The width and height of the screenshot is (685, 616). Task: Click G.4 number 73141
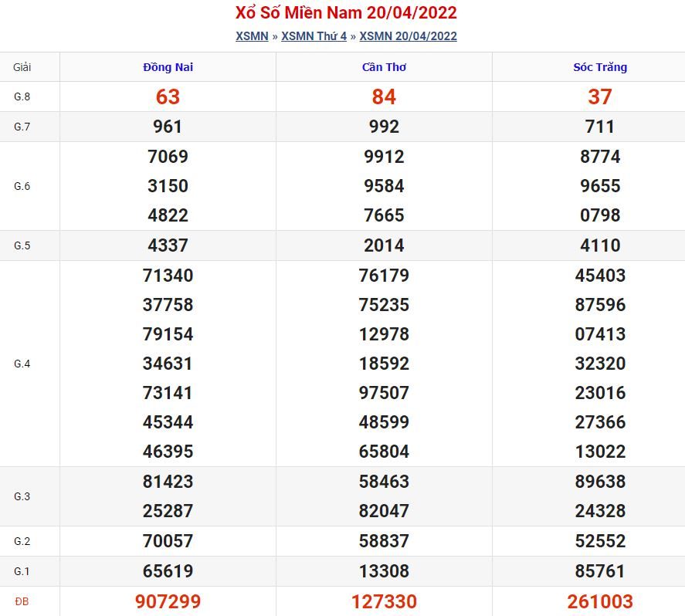pos(168,393)
